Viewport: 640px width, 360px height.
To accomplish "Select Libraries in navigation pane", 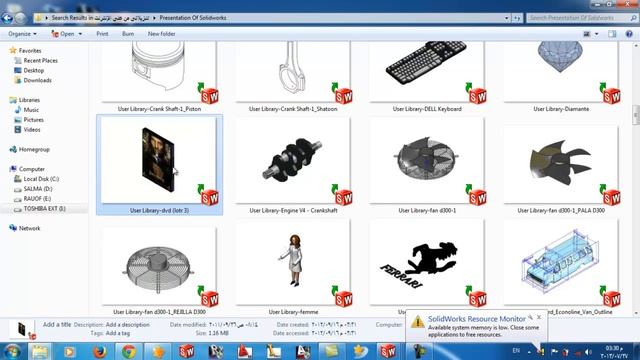I will pos(29,100).
